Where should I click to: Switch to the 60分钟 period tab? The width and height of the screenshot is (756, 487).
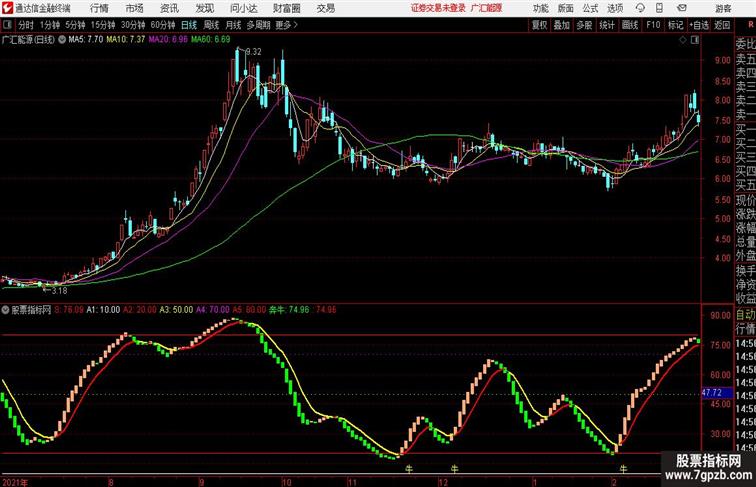tap(162, 25)
